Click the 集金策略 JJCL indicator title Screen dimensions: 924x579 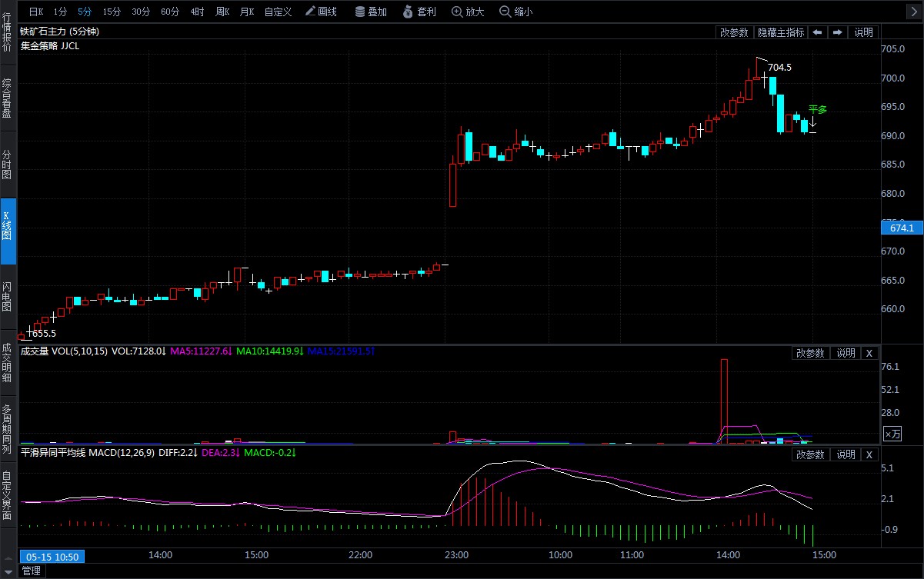pos(49,45)
